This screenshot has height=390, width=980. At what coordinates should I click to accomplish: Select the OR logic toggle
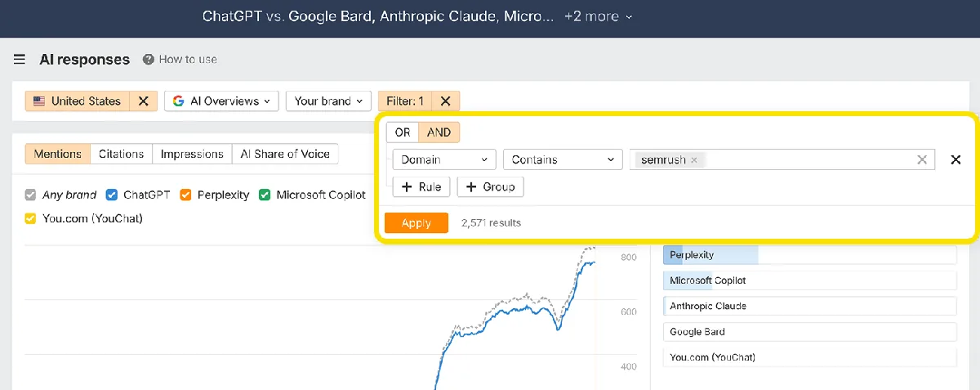tap(403, 132)
